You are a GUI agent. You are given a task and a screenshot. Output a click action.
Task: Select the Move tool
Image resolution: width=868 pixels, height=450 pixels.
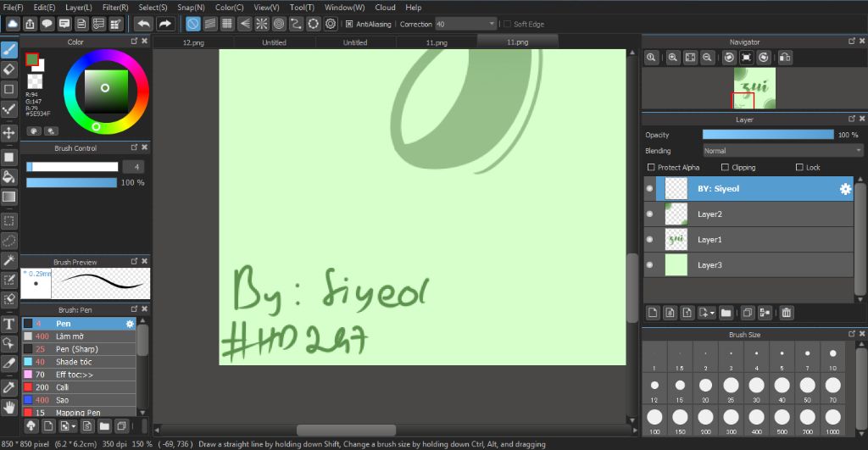coord(8,132)
